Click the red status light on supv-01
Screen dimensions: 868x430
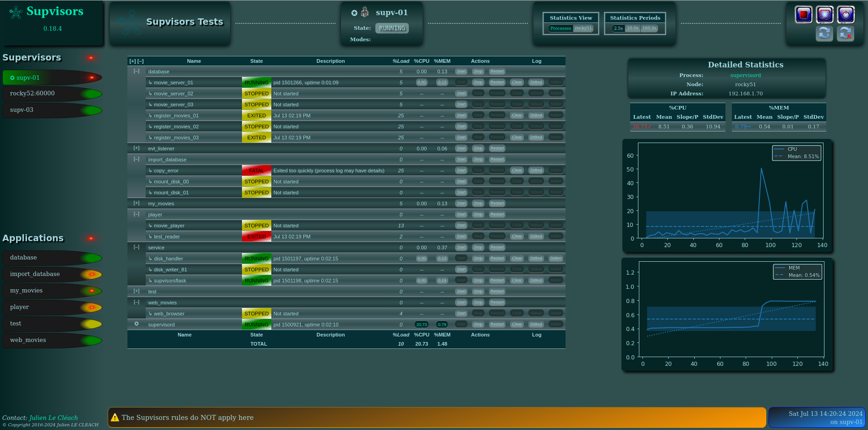[x=92, y=78]
